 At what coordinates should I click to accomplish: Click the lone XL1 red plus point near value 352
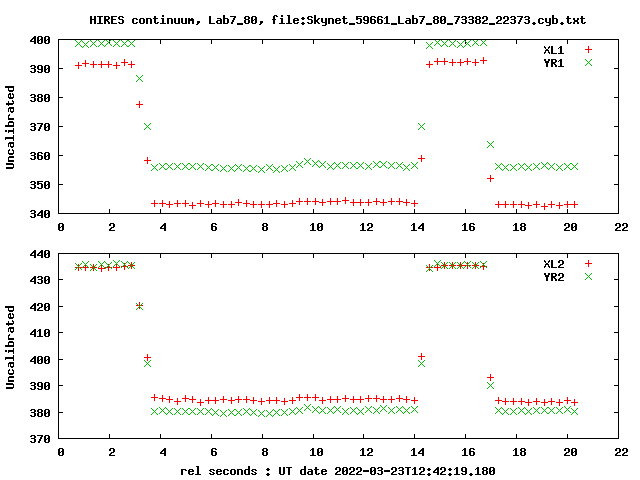[x=491, y=178]
